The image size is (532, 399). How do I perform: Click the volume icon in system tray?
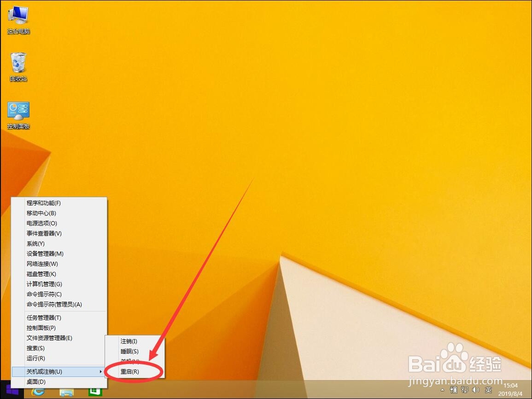tap(475, 390)
